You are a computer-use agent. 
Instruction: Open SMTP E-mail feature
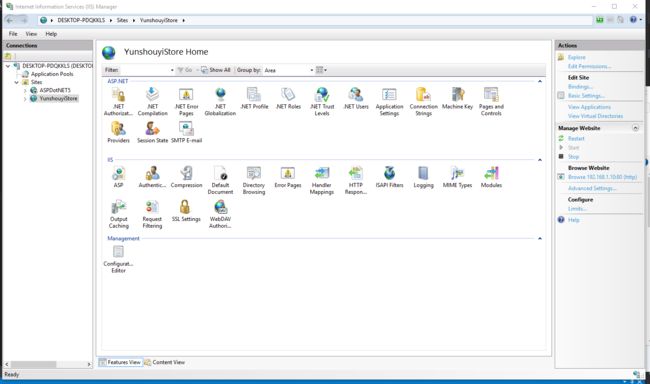186,133
